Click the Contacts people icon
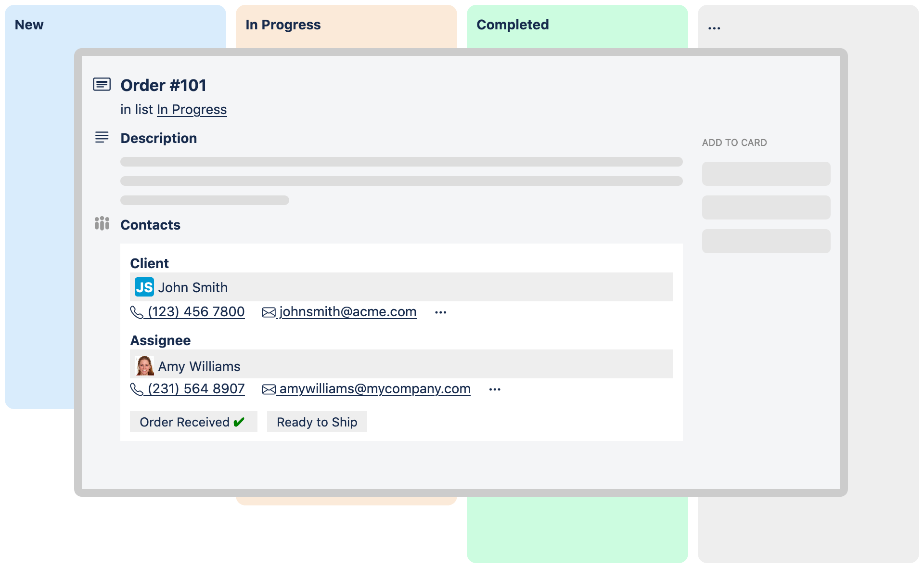 click(x=102, y=224)
